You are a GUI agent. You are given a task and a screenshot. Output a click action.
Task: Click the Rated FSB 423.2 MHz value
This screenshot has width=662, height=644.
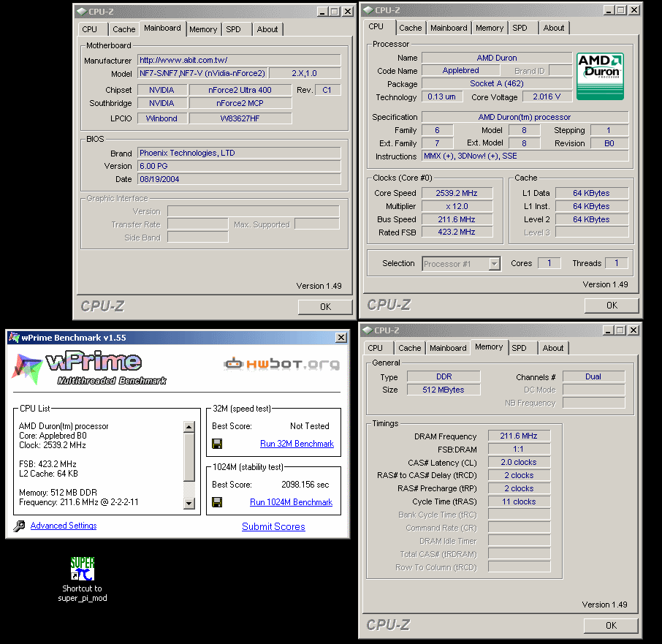[x=457, y=232]
